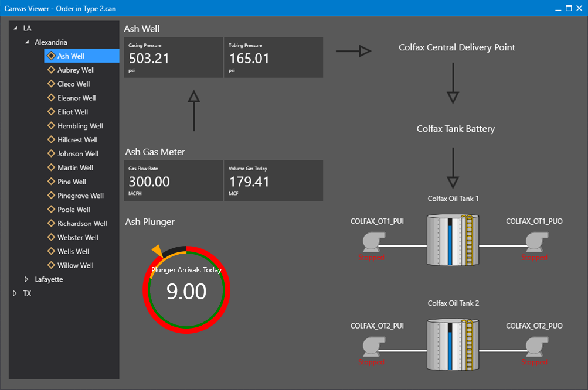
Task: Click the COLFAX_OT1_PUO pump icon
Action: (x=536, y=242)
